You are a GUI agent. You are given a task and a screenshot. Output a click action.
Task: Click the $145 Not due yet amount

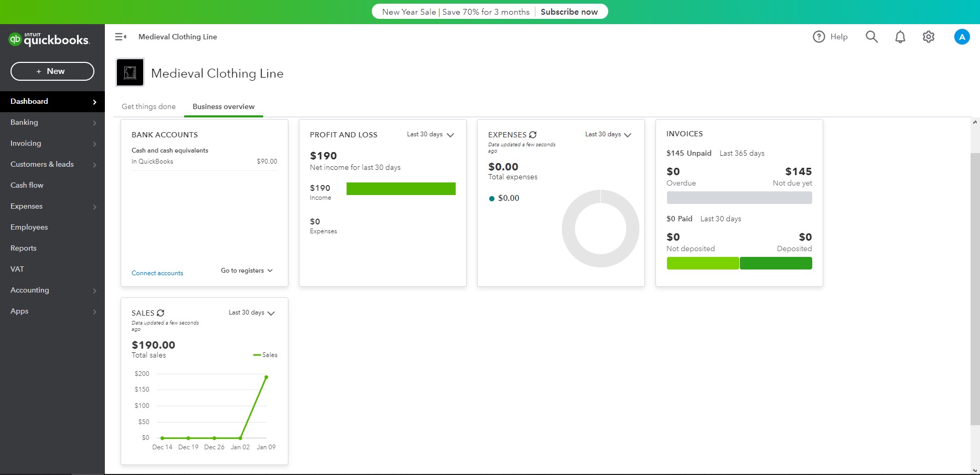coord(799,171)
